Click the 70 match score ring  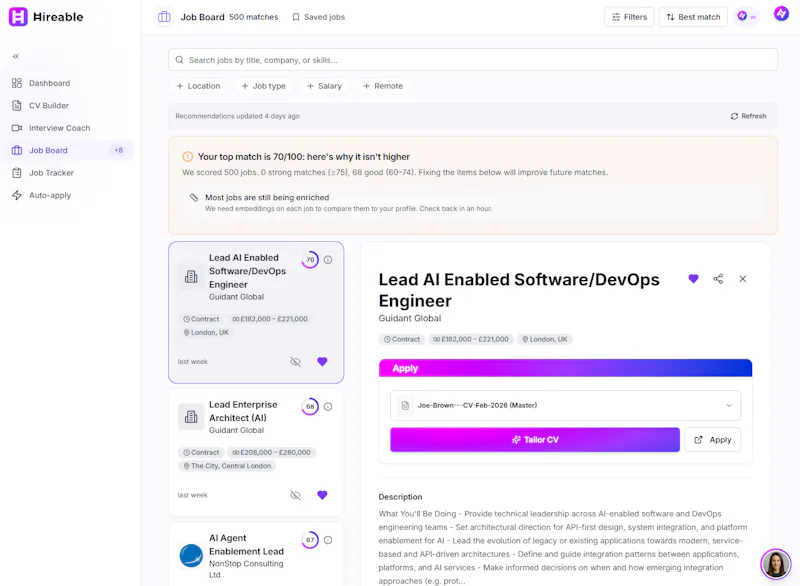[310, 260]
